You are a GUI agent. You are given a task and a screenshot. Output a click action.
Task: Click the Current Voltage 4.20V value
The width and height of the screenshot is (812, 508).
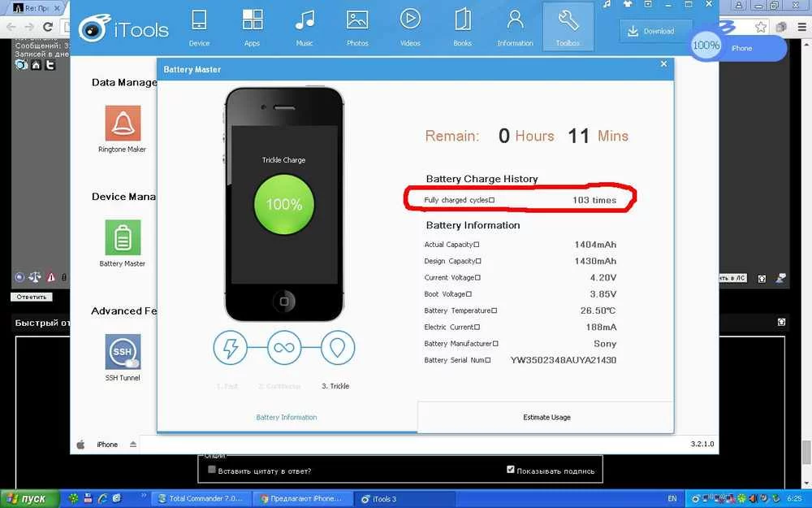[603, 278]
